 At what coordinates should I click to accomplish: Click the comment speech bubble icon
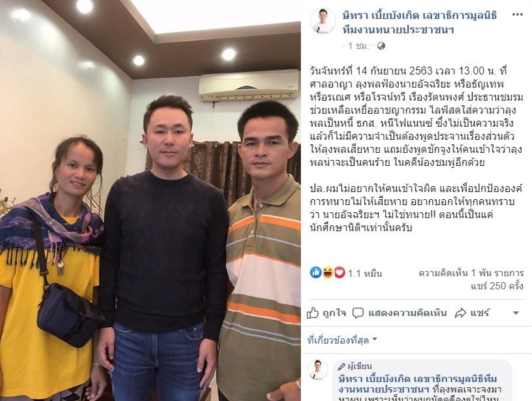click(358, 313)
